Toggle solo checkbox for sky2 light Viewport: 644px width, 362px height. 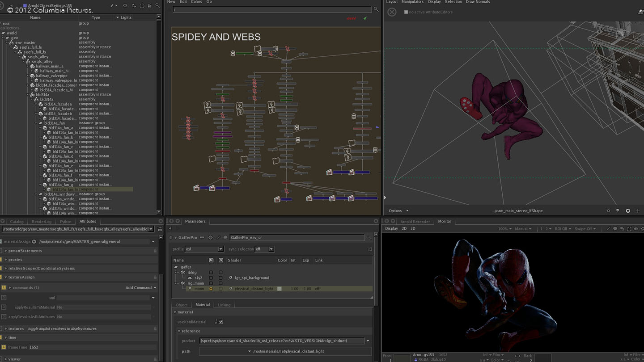(x=220, y=278)
